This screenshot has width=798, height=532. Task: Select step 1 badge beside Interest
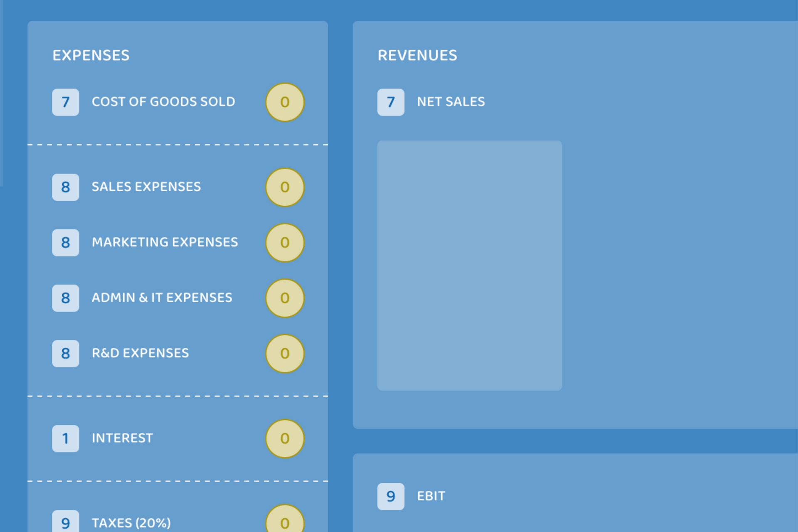[x=66, y=438]
